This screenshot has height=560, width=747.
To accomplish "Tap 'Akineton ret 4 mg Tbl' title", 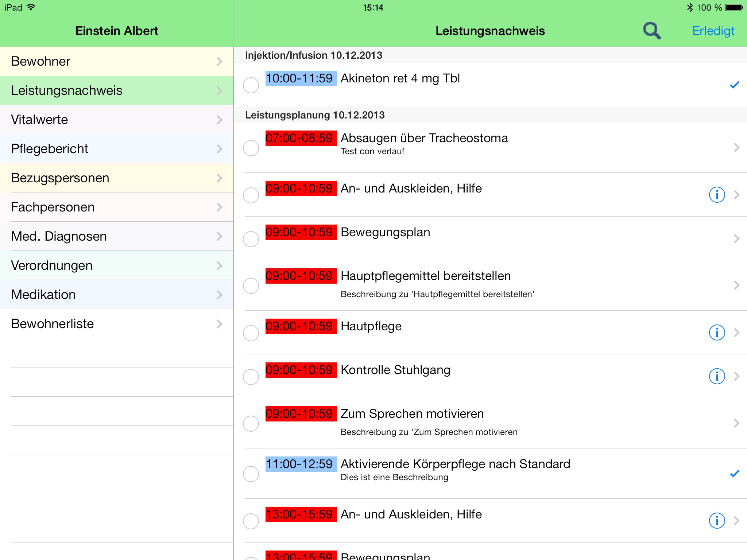I will [400, 78].
